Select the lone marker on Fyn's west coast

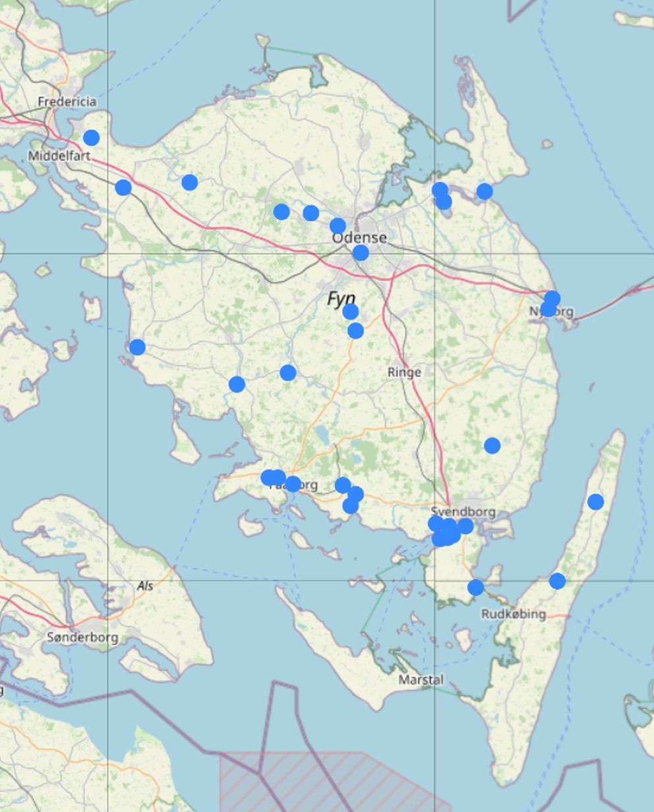(x=137, y=347)
